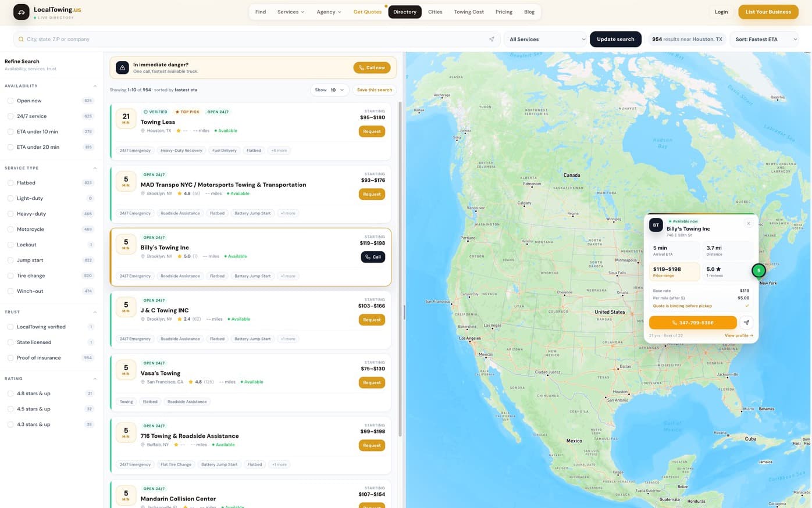Check ETA under 20 min filter
The image size is (812, 508).
tap(10, 147)
